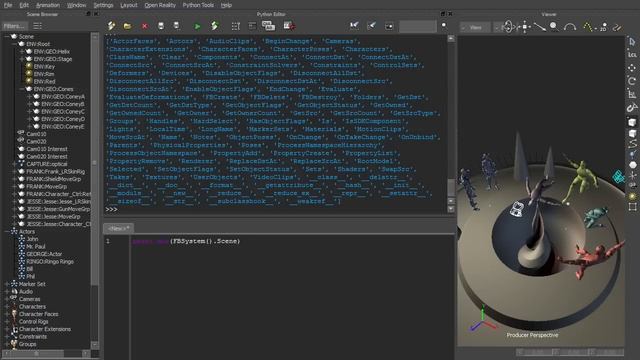The image size is (640, 360).
Task: Click the line numbering toolbar icon
Action: click(x=236, y=26)
